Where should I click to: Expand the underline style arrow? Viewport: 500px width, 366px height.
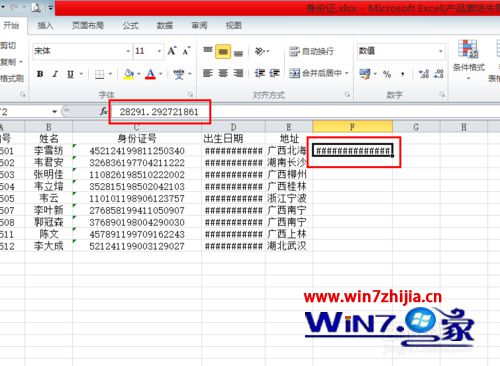tap(81, 74)
